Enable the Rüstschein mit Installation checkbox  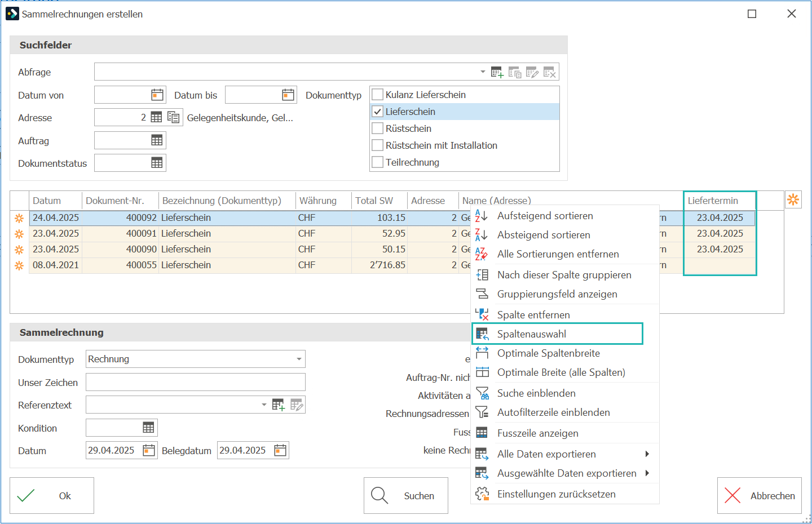click(x=378, y=145)
